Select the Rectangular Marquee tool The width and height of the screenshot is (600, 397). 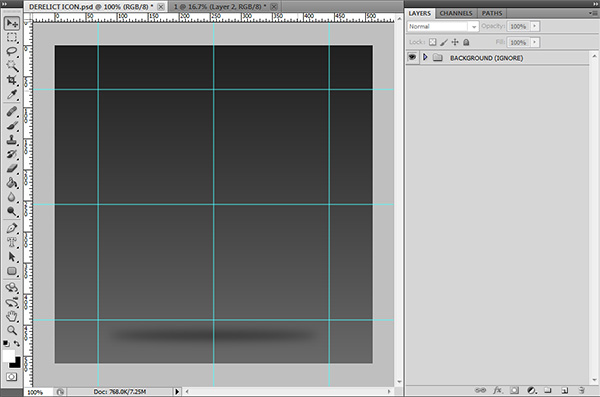pos(12,38)
